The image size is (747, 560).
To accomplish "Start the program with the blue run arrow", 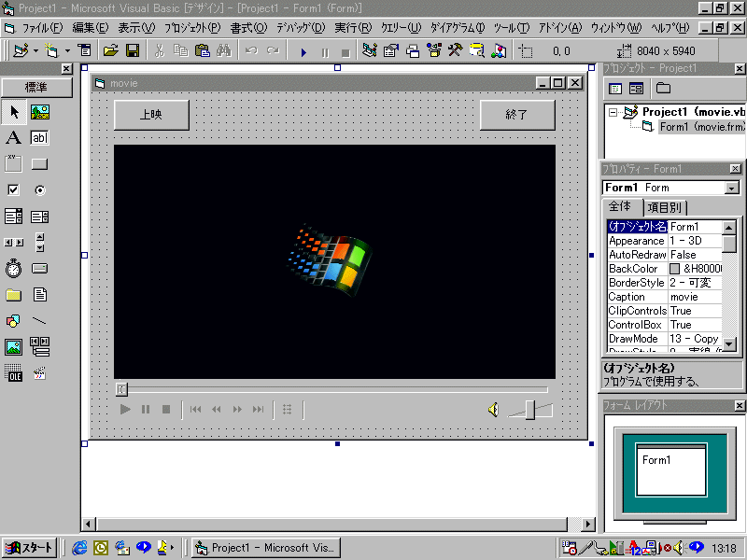I will 303,52.
